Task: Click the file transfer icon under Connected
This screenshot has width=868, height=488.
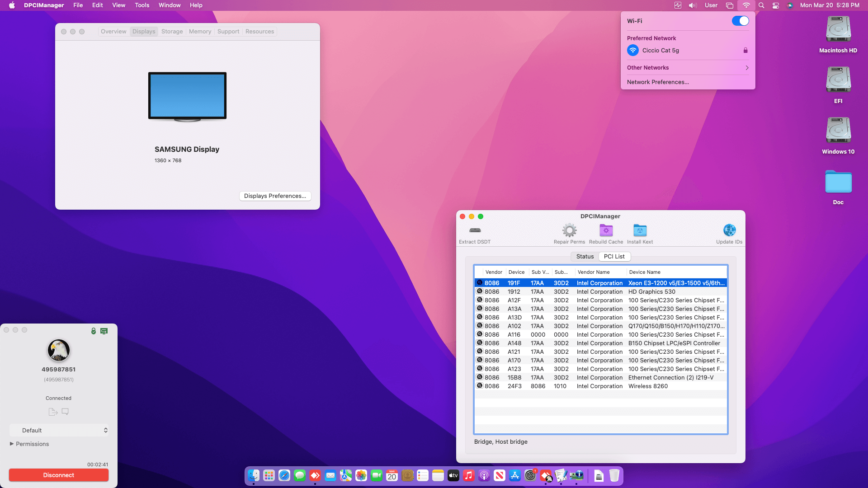Action: [53, 412]
